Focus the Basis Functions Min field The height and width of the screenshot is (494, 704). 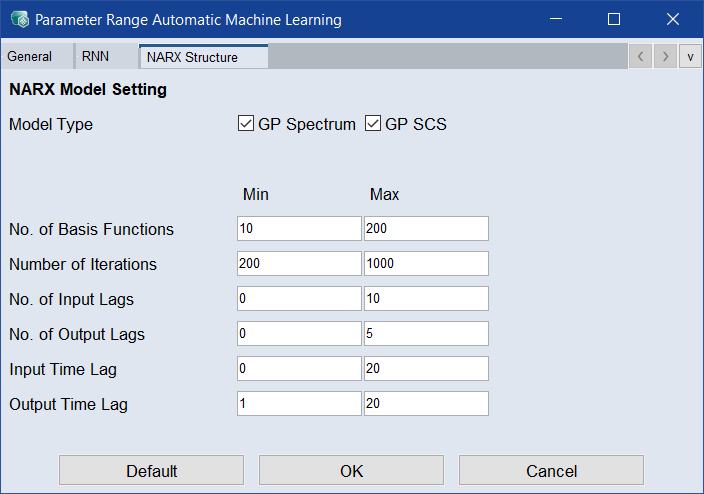299,228
